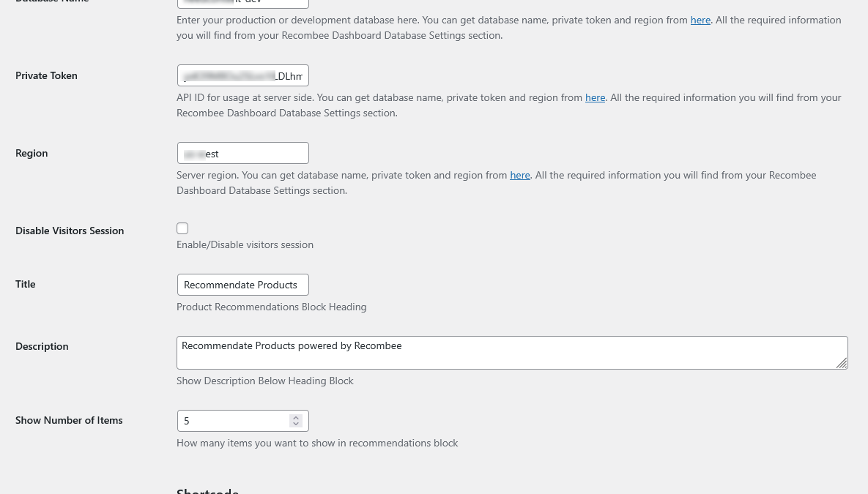Tick the Disable Visitors Session checkbox
This screenshot has width=868, height=494.
click(x=182, y=228)
